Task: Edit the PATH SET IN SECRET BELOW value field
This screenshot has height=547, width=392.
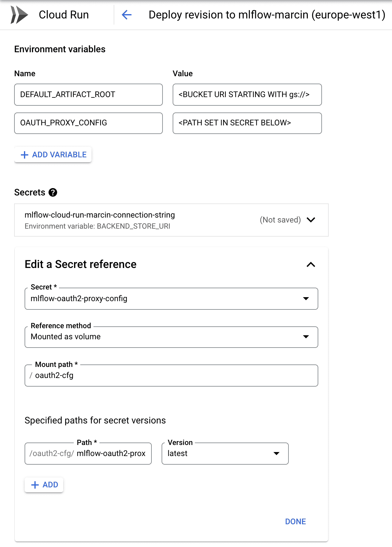Action: click(x=247, y=123)
